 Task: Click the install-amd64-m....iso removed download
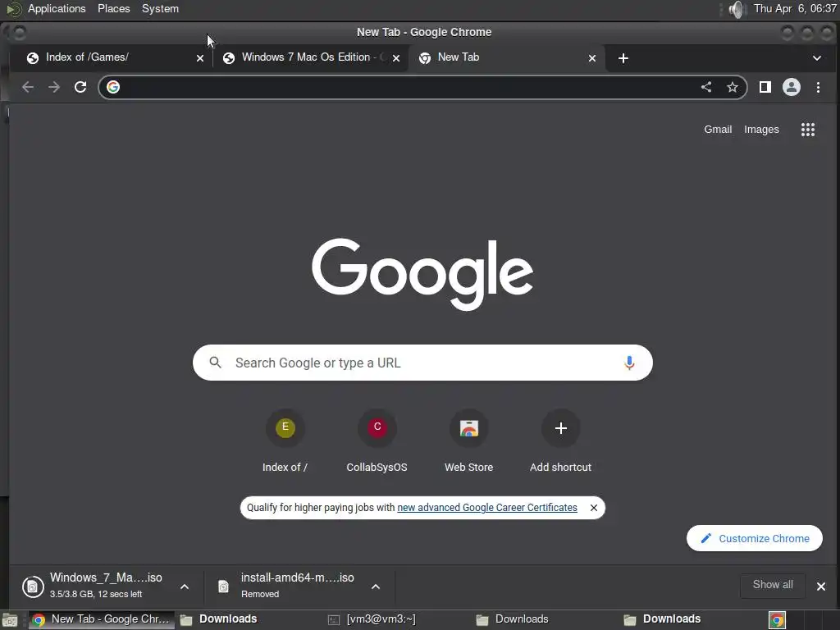[x=297, y=586]
